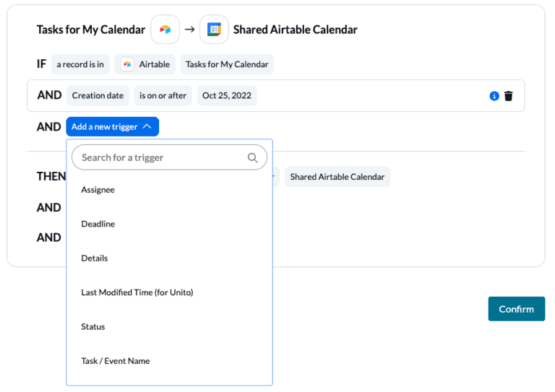
Task: Select Status trigger option
Action: click(x=93, y=326)
